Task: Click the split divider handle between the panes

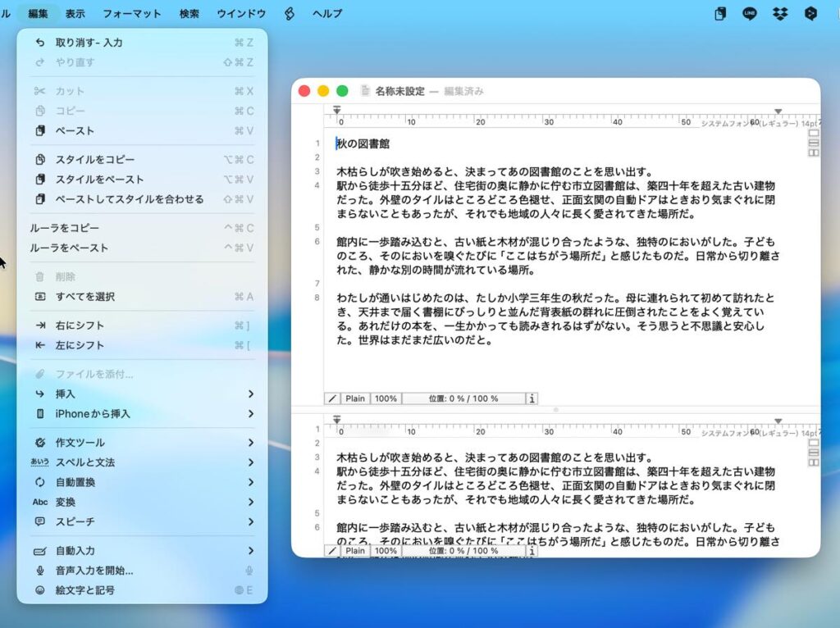Action: coord(555,409)
